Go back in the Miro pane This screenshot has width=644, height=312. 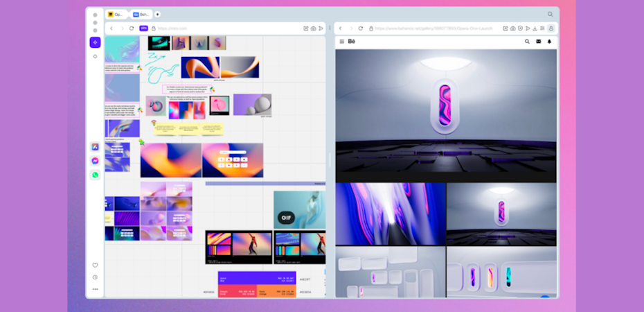click(111, 28)
